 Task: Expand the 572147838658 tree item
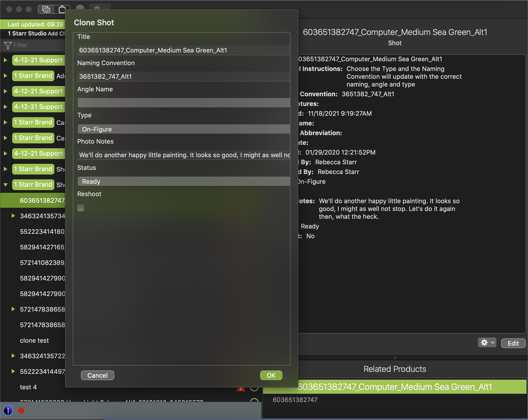[x=13, y=309]
